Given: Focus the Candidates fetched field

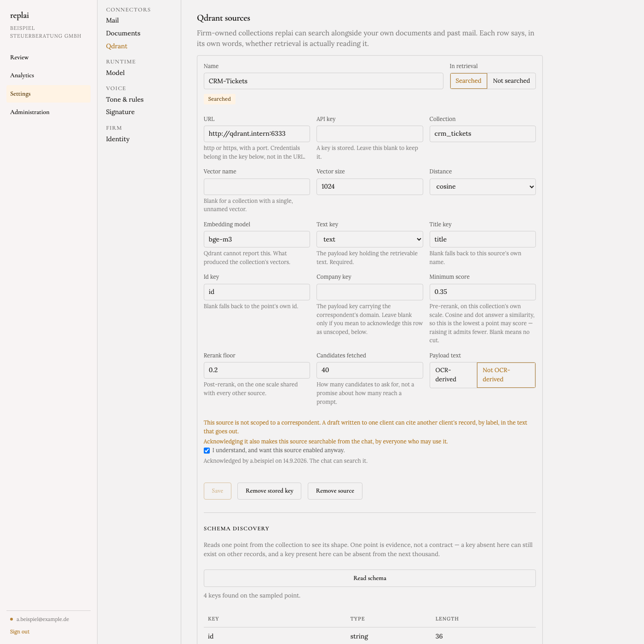Looking at the screenshot, I should (370, 370).
